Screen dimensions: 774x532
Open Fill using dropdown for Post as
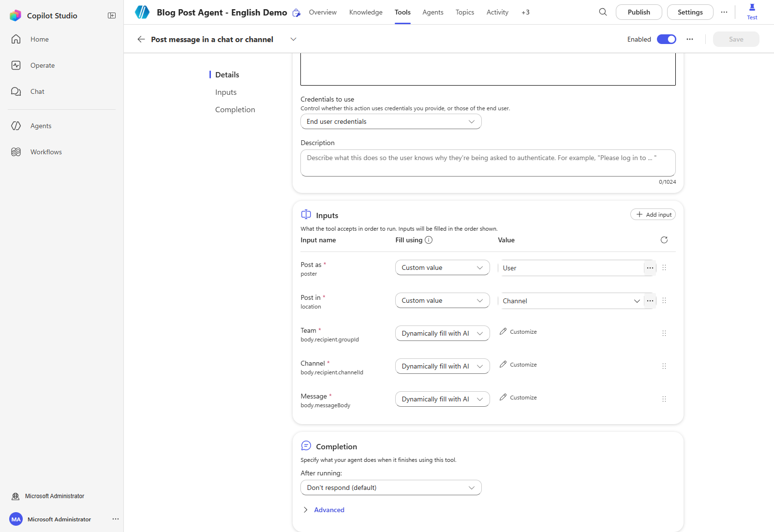[x=443, y=267]
